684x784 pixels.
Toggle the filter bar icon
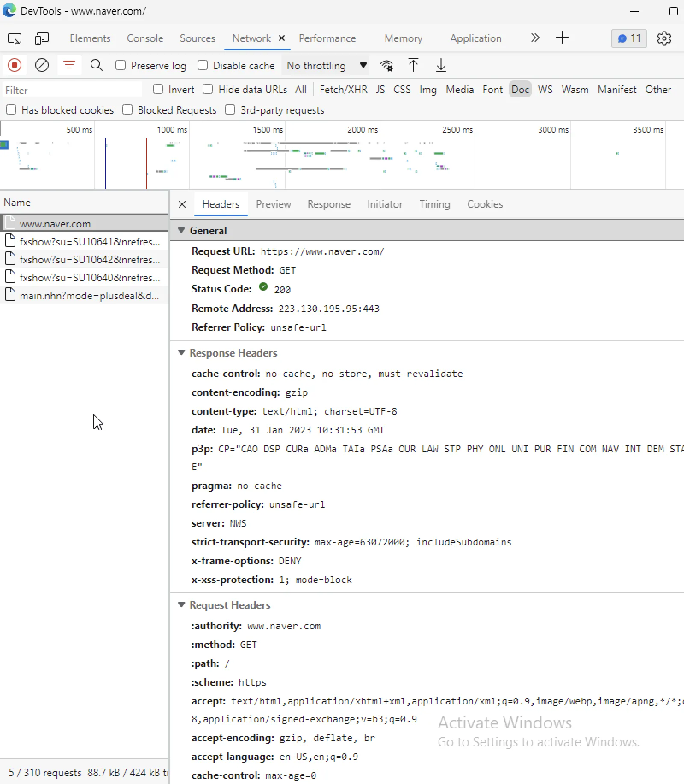tap(69, 65)
